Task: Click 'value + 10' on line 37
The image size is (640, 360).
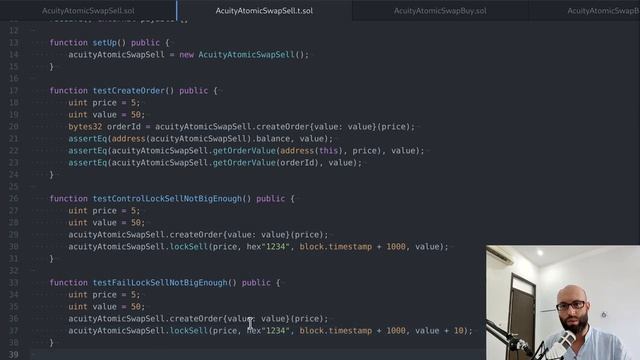Action: [440, 331]
